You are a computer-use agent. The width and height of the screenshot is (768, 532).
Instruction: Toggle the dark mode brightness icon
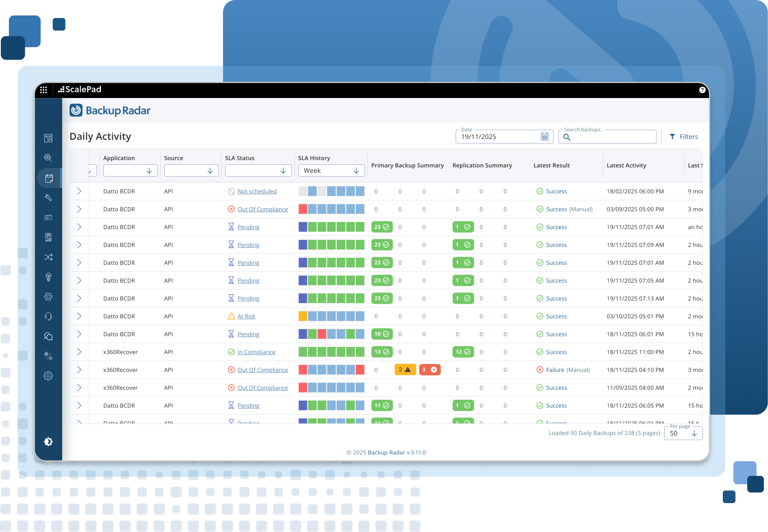(48, 442)
